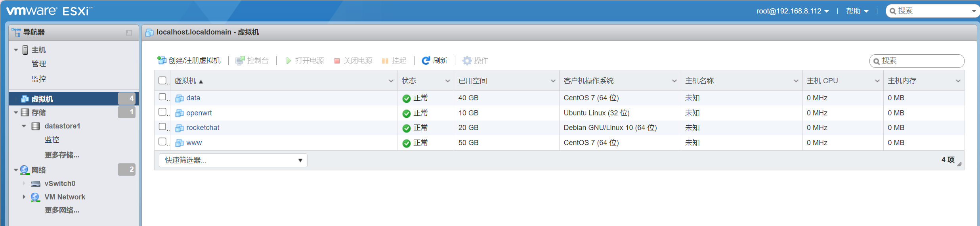Click the blue refresh arrow icon
980x226 pixels.
426,60
